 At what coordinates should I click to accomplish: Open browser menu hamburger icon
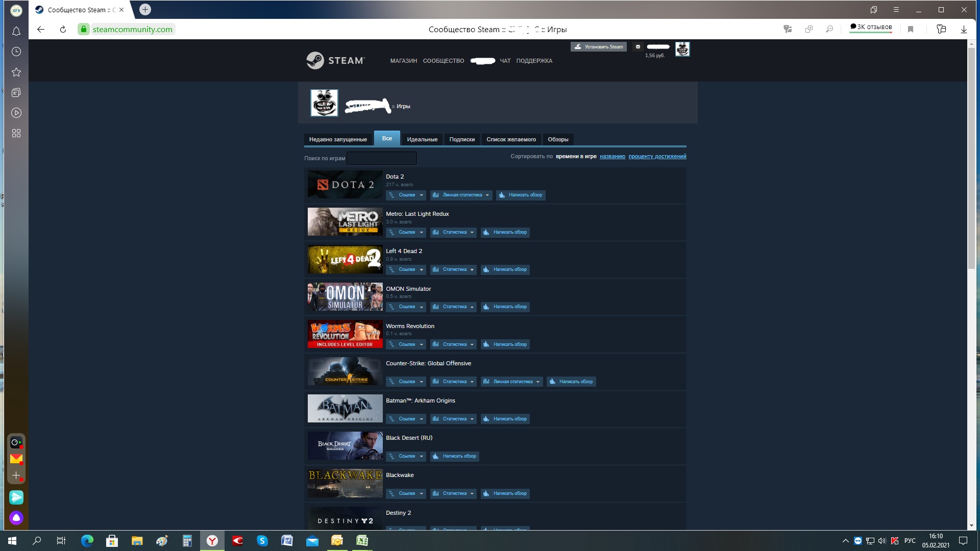[x=896, y=10]
